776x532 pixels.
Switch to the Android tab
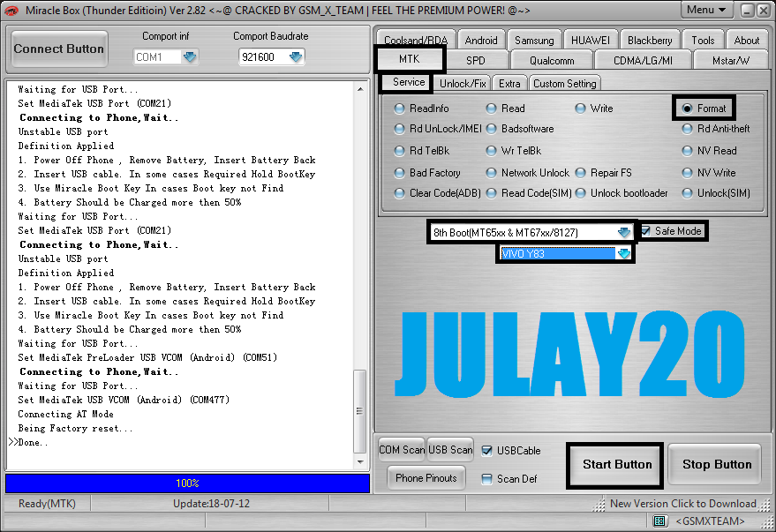[x=481, y=40]
